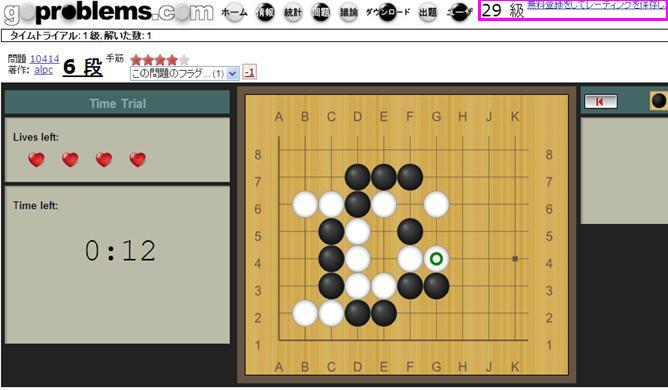This screenshot has width=668, height=390.
Task: Place a stone at intersection F6
Action: click(x=410, y=204)
